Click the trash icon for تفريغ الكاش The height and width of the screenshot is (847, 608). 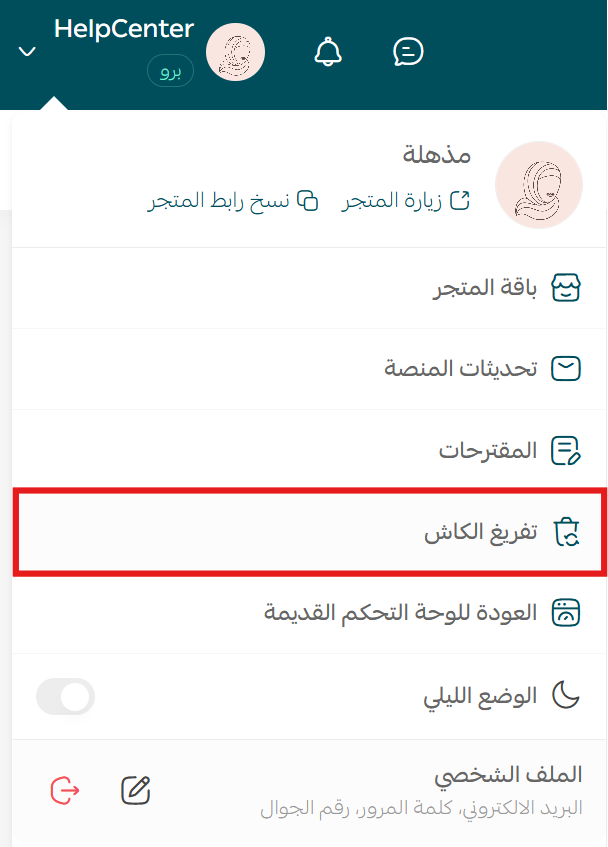pyautogui.click(x=566, y=532)
